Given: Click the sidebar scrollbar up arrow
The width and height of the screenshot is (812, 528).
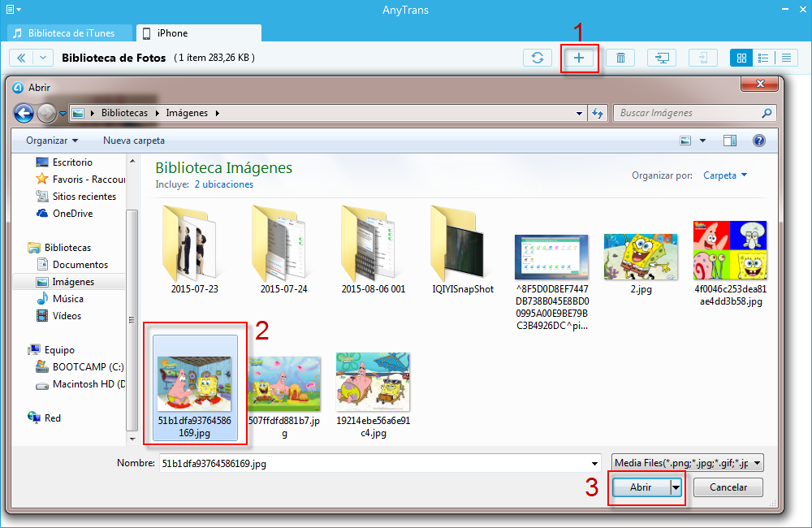Looking at the screenshot, I should [x=132, y=161].
